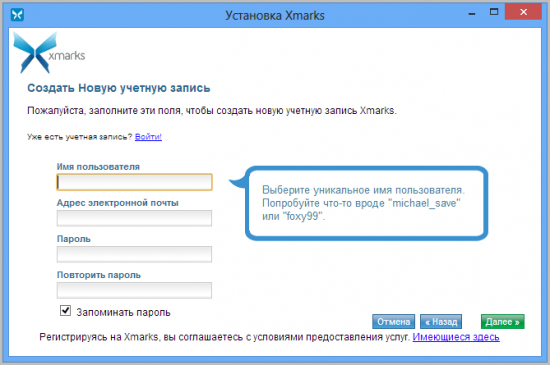Screen dimensions: 550x365
Task: Click the tooltip text Выберите уникальное имя пользователя
Action: click(x=363, y=190)
